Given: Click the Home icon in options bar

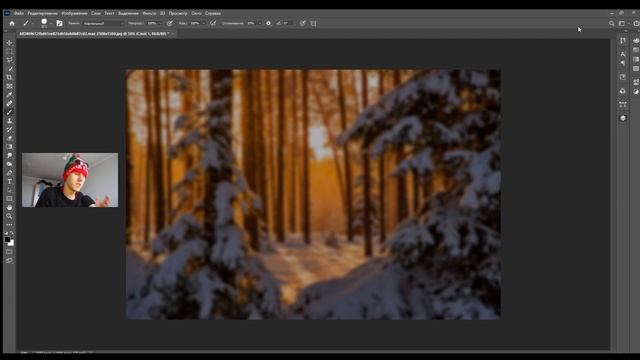Looking at the screenshot, I should (12, 23).
